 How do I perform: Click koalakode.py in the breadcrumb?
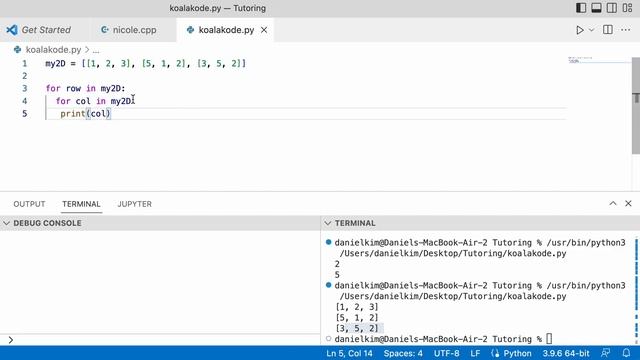pyautogui.click(x=53, y=50)
